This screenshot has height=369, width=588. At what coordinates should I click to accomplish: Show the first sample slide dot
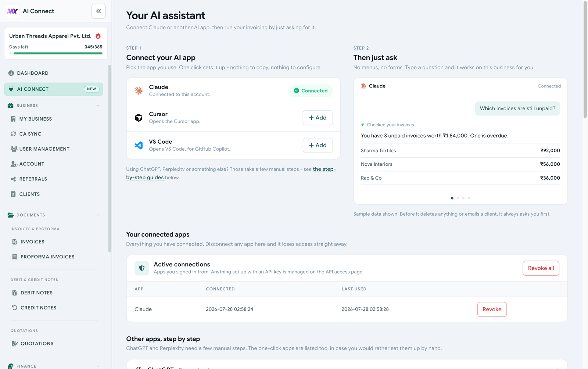[452, 198]
